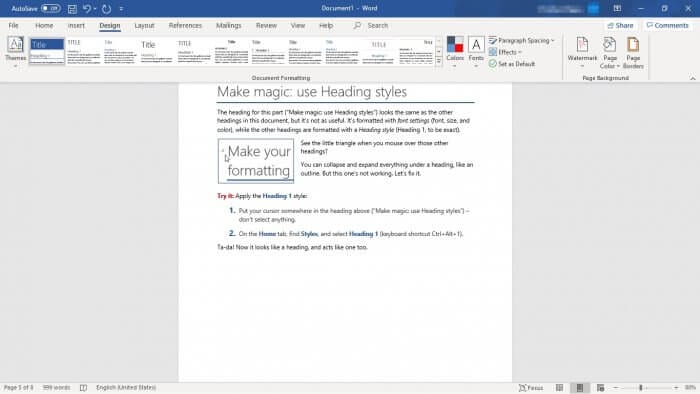Toggle the AutoSave switch
Viewport: 700px width, 394px height.
[50, 8]
